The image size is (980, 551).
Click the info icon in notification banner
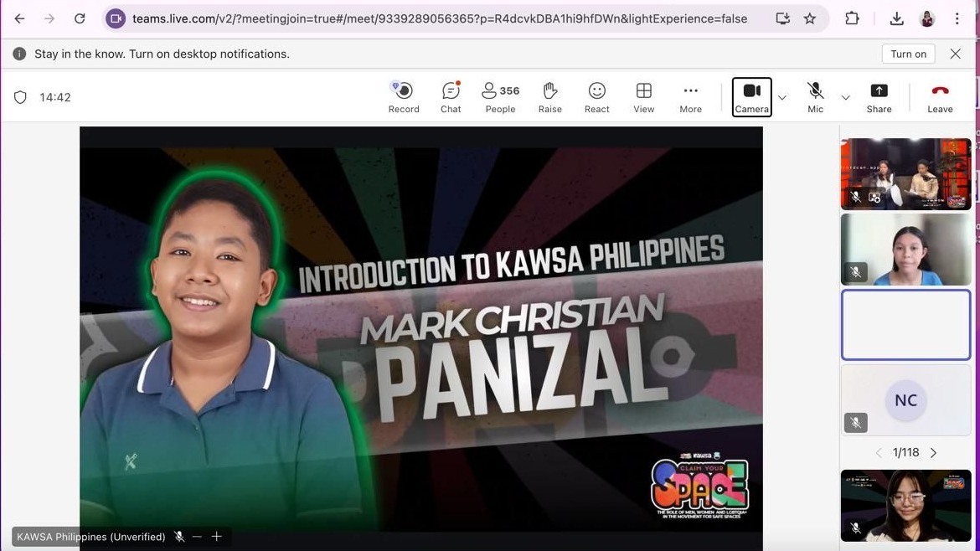click(19, 54)
